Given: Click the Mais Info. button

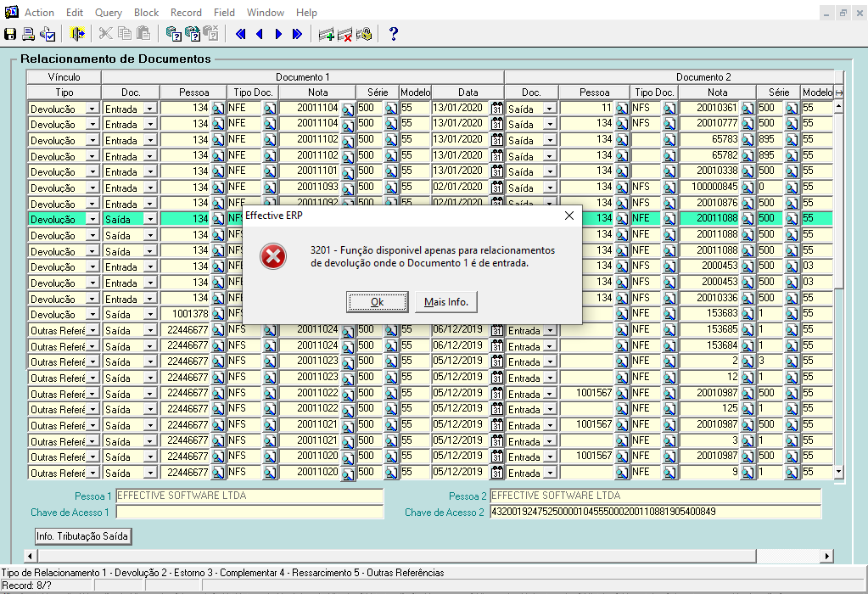Looking at the screenshot, I should point(446,302).
